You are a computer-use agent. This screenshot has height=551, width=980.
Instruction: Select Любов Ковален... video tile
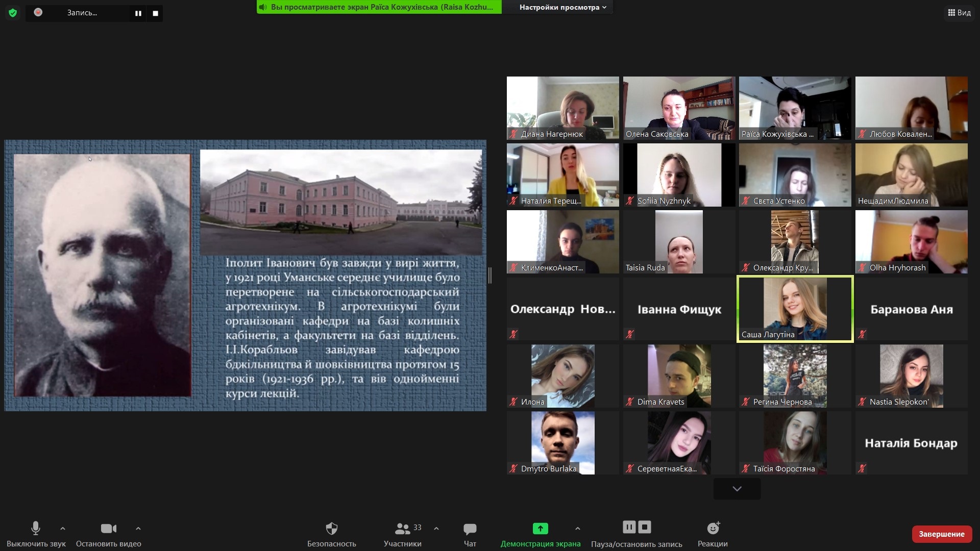912,108
